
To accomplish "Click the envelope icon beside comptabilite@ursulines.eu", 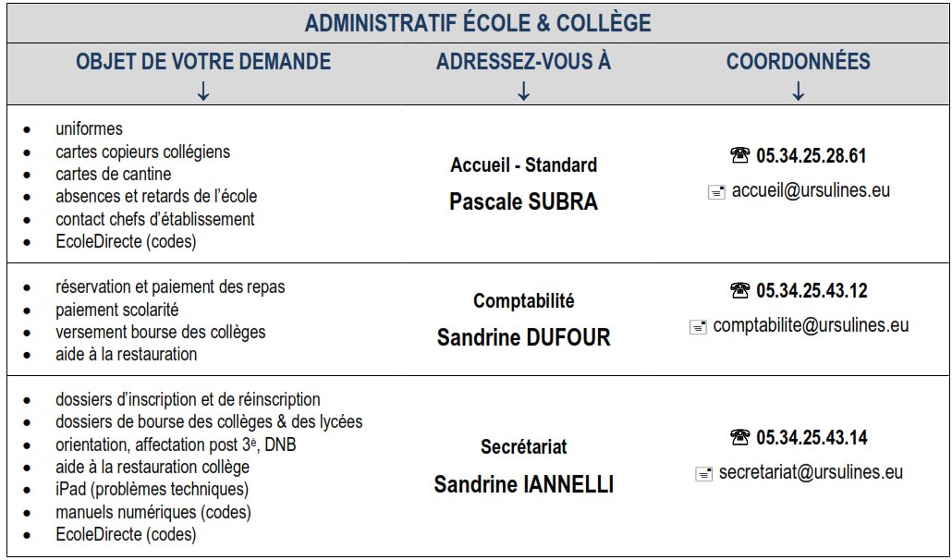I will point(698,328).
